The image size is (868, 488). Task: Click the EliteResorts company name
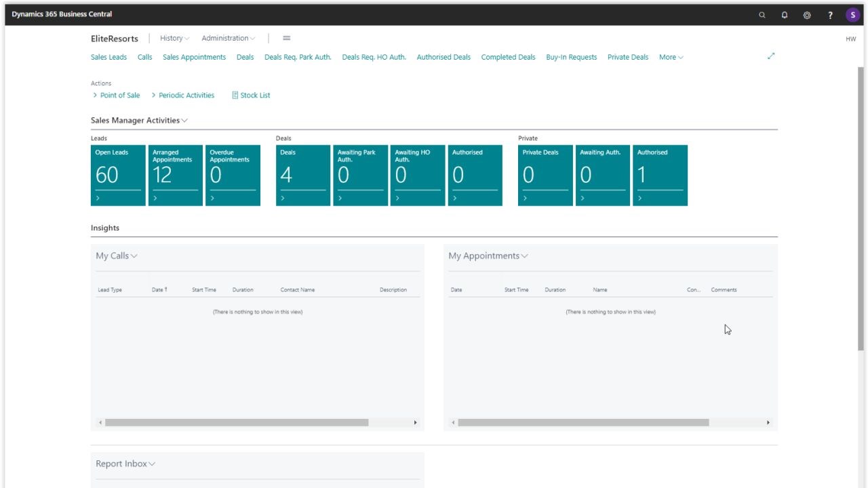point(115,39)
